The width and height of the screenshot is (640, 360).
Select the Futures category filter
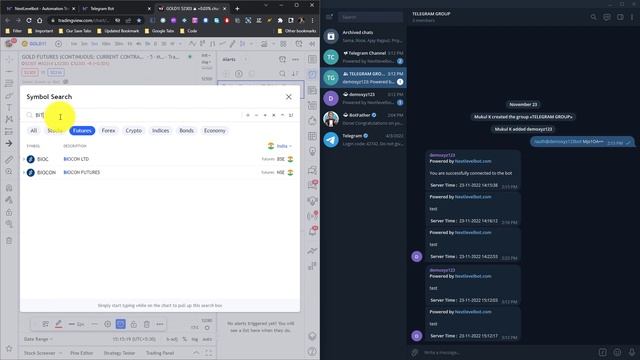(82, 131)
